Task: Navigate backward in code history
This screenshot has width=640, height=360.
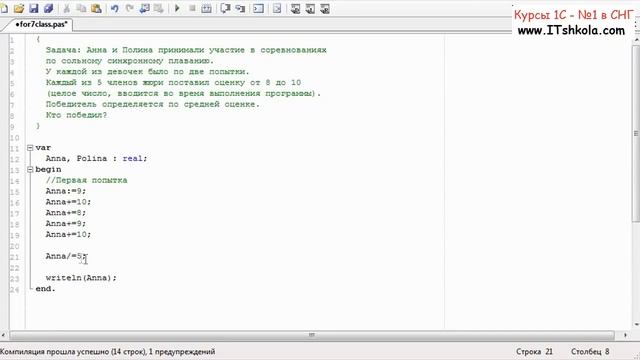Action: tap(144, 8)
